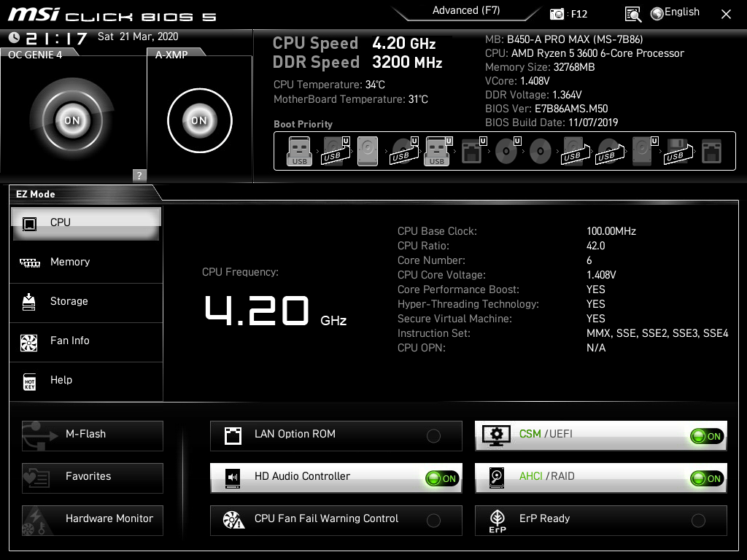The image size is (747, 560).
Task: Select the UEFI network boot device
Action: 473,152
